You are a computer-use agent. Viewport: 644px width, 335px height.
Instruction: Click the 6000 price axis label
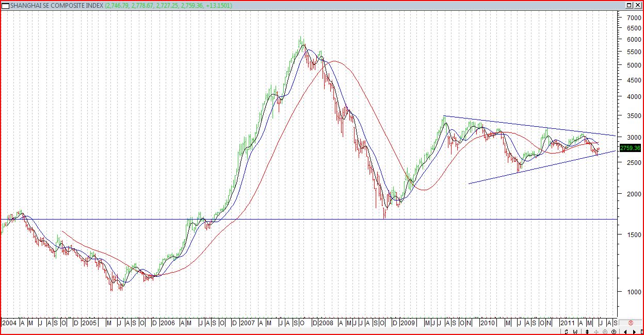[634, 40]
